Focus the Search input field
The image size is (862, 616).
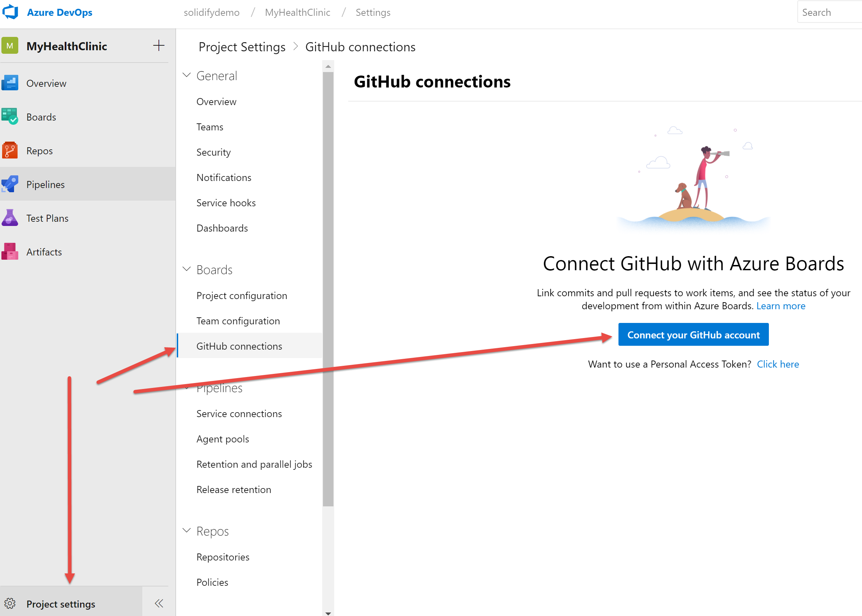[829, 12]
